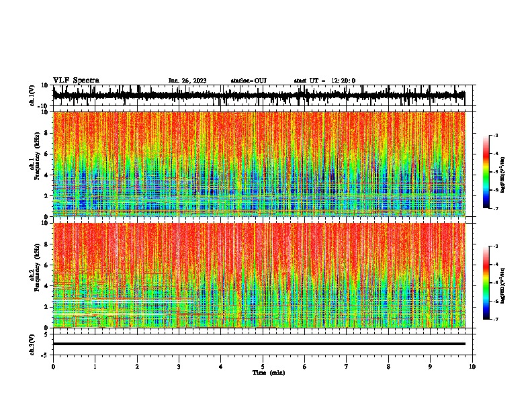532x411 pixels.
Task: Click the time axis tick label "2"
Action: 137,367
